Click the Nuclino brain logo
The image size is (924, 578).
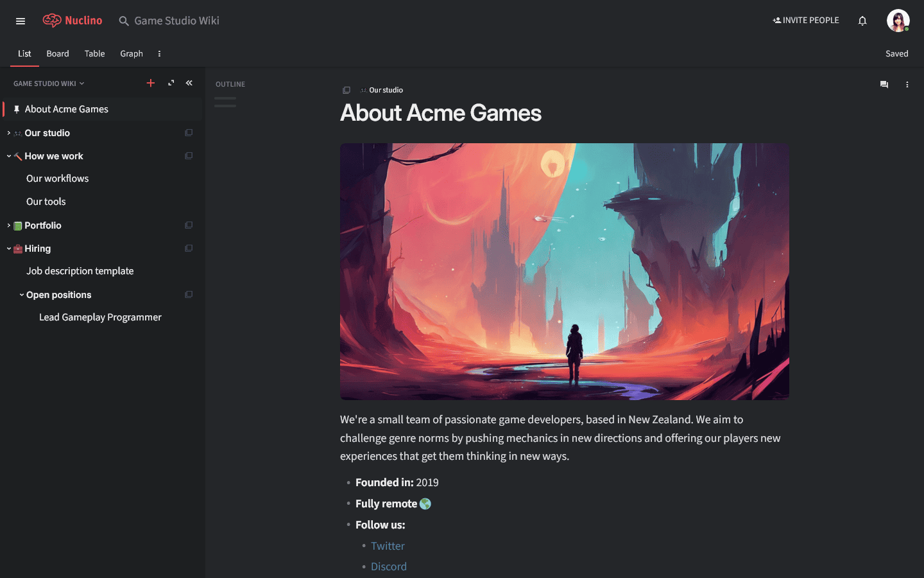53,20
